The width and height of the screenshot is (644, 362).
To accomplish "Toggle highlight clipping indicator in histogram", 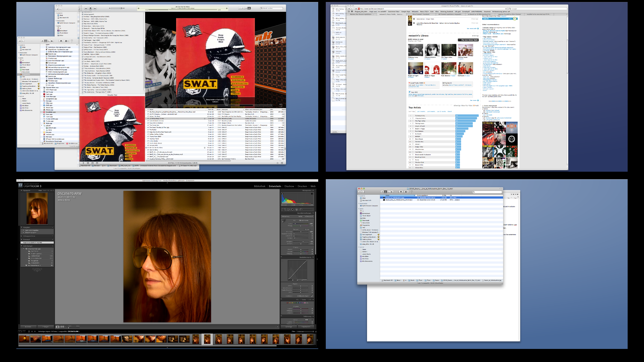I will coord(312,194).
